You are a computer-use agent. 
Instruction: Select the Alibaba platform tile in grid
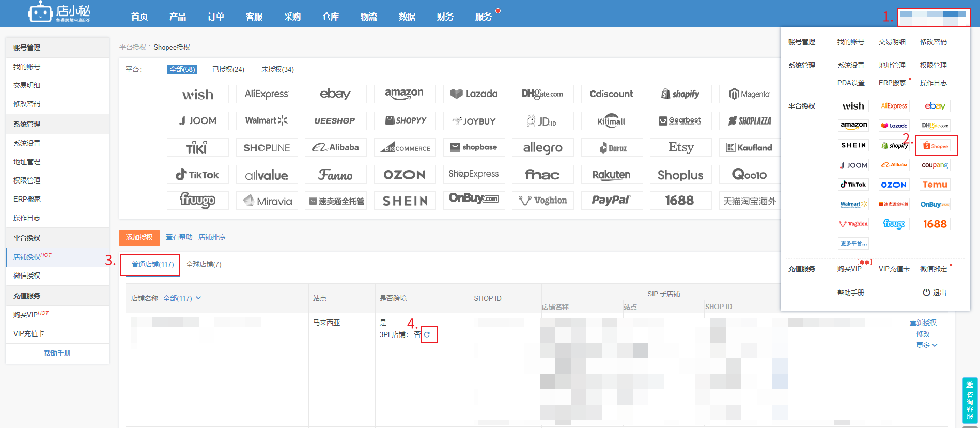pyautogui.click(x=336, y=148)
